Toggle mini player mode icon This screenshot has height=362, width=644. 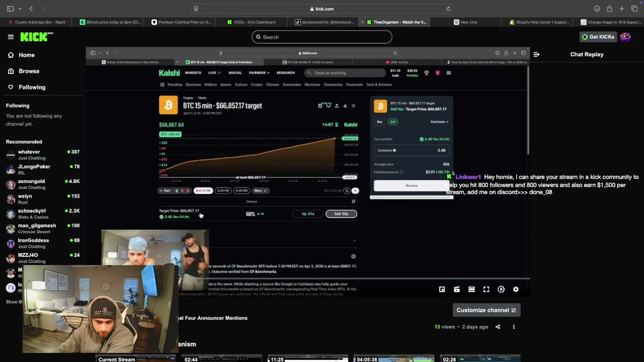[x=442, y=289]
